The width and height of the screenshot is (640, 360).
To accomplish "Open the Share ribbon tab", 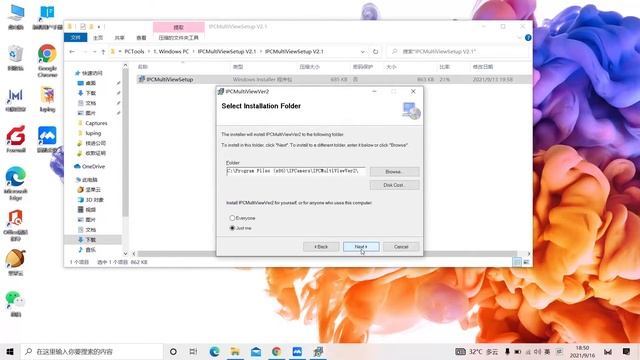I will [119, 38].
